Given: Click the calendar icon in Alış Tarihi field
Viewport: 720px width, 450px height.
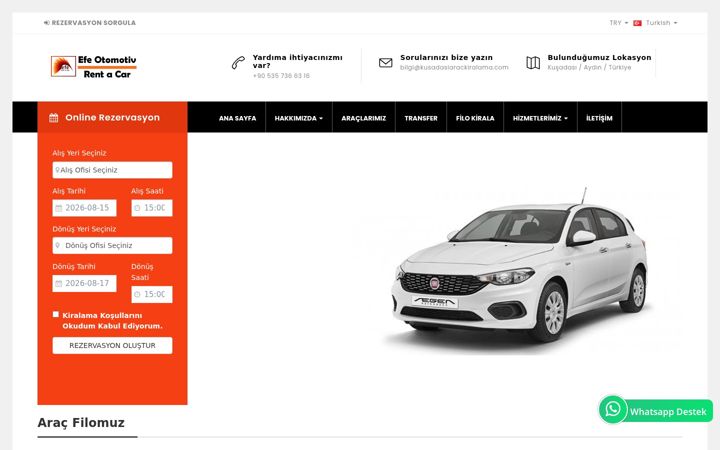Looking at the screenshot, I should click(x=59, y=208).
